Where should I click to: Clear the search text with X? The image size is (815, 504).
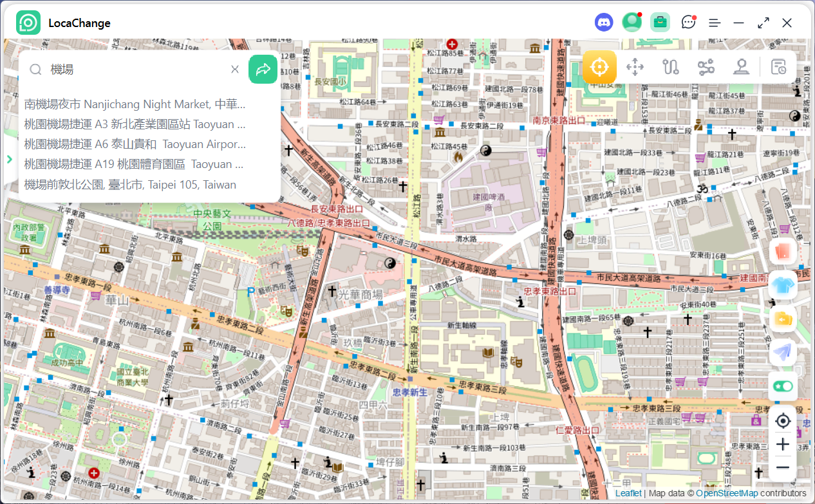pyautogui.click(x=235, y=70)
